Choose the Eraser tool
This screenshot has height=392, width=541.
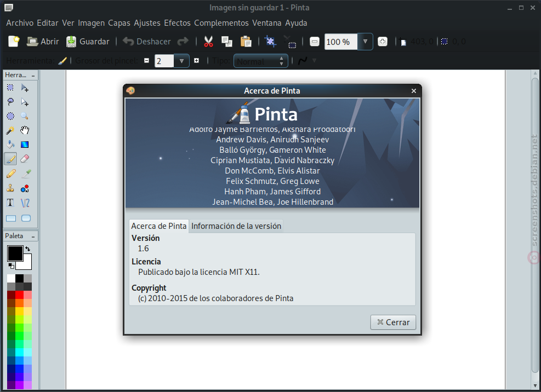tap(25, 159)
